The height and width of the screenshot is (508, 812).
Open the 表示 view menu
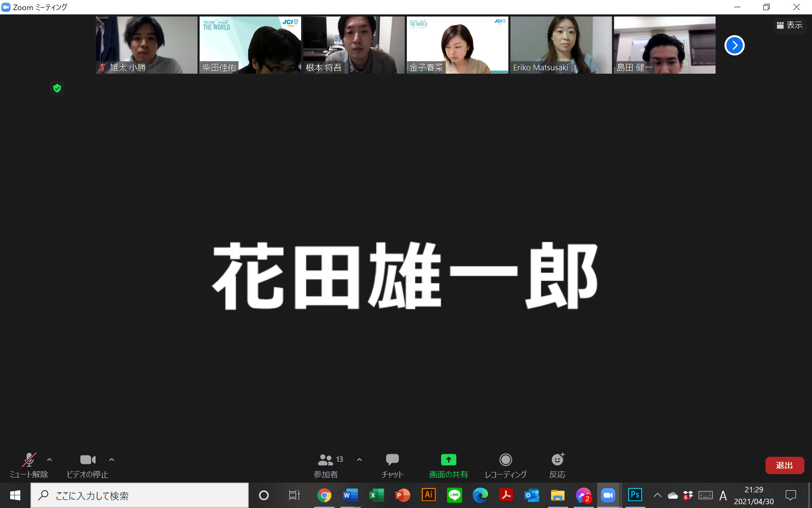(x=789, y=25)
